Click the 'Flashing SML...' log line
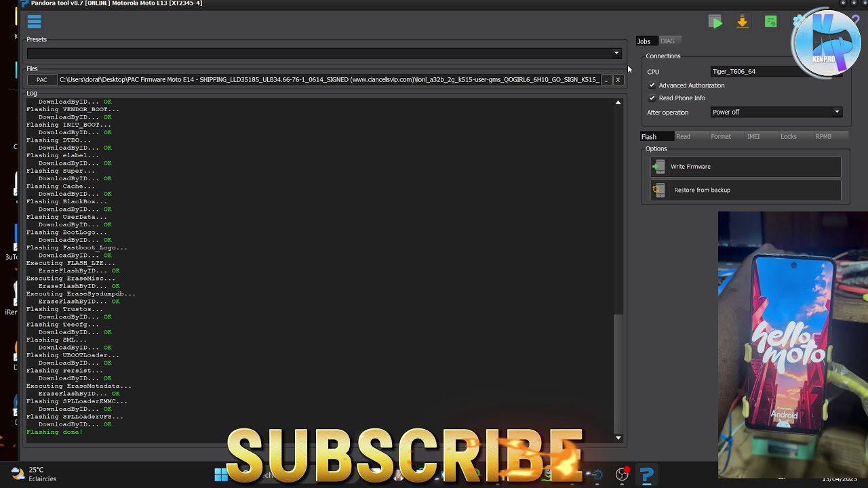 56,340
